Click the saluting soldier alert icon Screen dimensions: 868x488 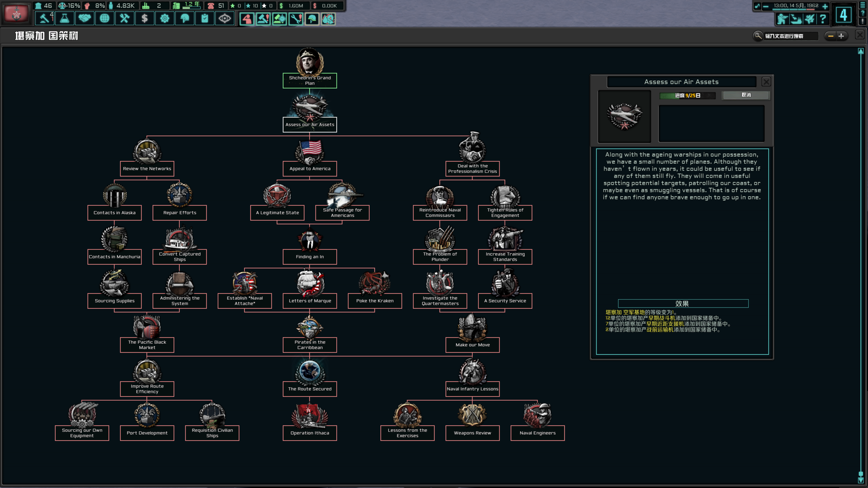click(247, 19)
